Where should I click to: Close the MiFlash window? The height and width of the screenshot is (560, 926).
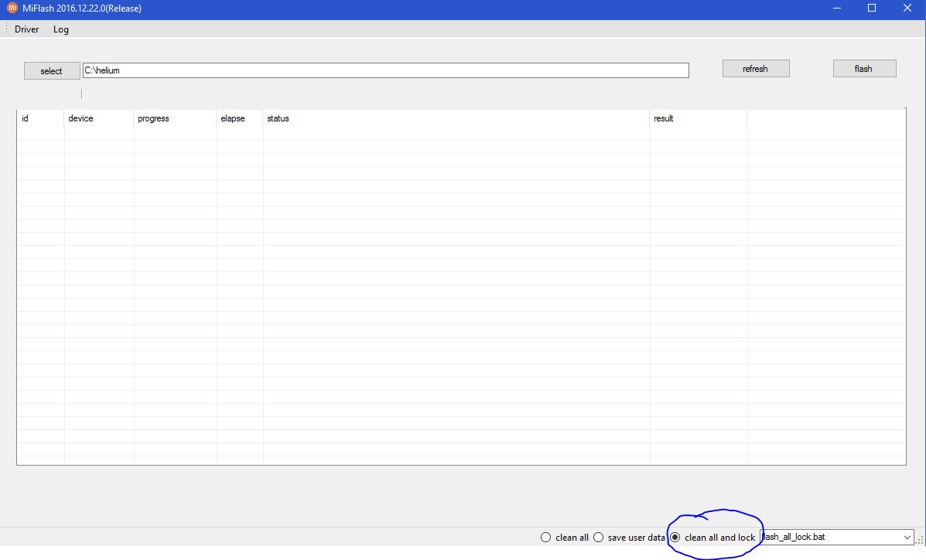click(x=907, y=9)
